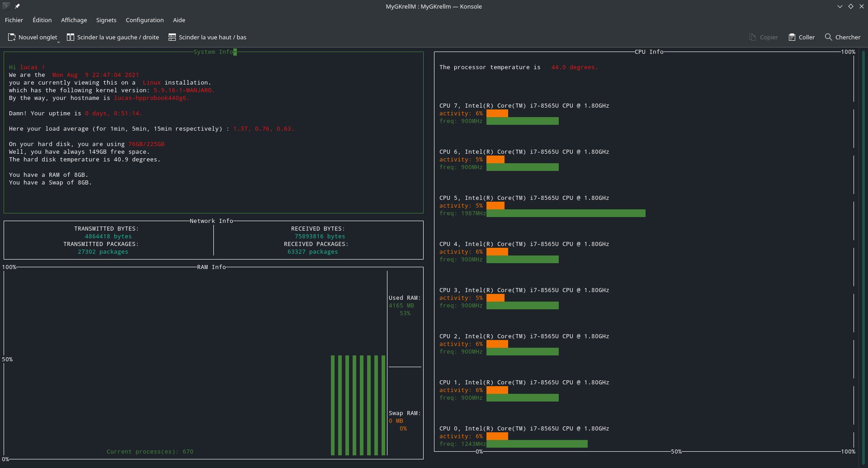Split the view top/bottom via Scinder haut / bas

point(172,37)
